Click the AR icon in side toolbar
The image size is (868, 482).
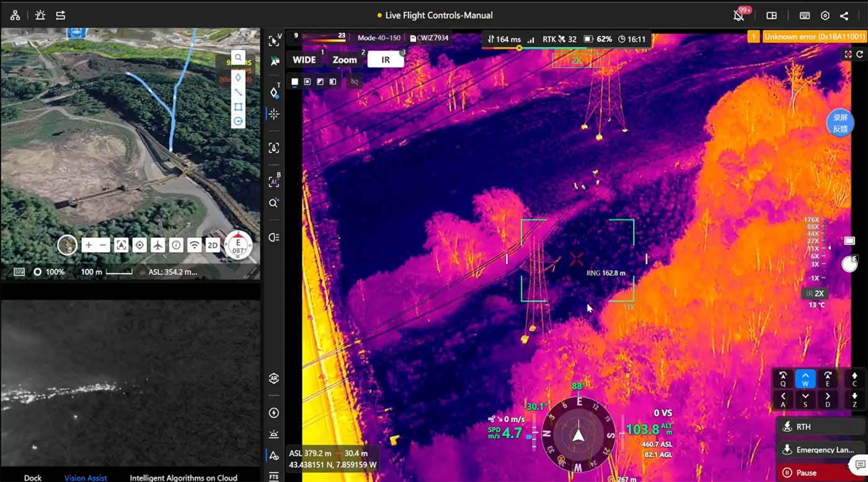click(274, 379)
